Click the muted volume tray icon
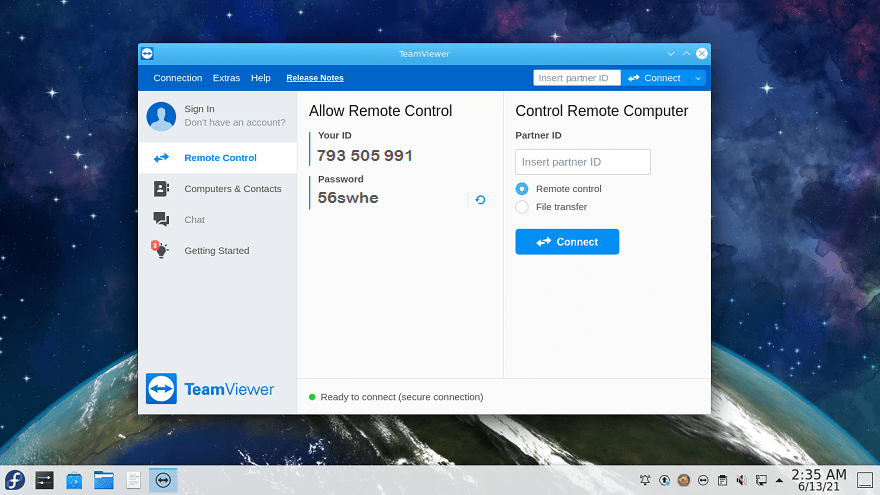Viewport: 880px width, 495px height. point(742,480)
